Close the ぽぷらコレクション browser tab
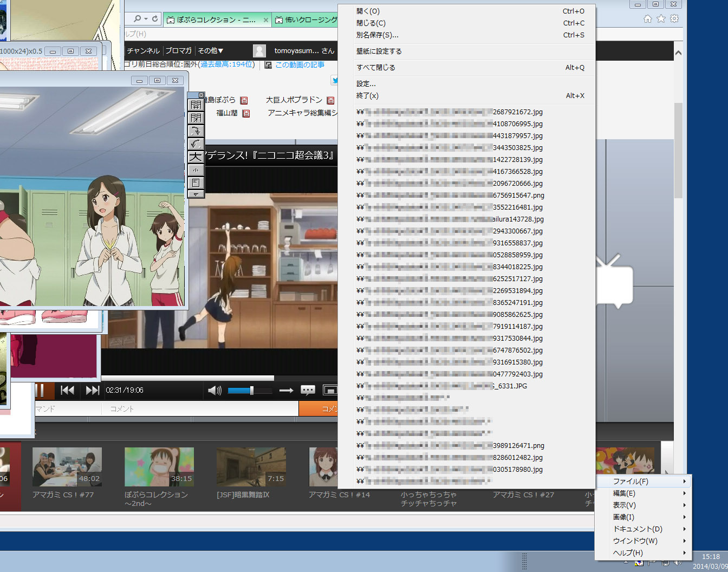 [265, 20]
